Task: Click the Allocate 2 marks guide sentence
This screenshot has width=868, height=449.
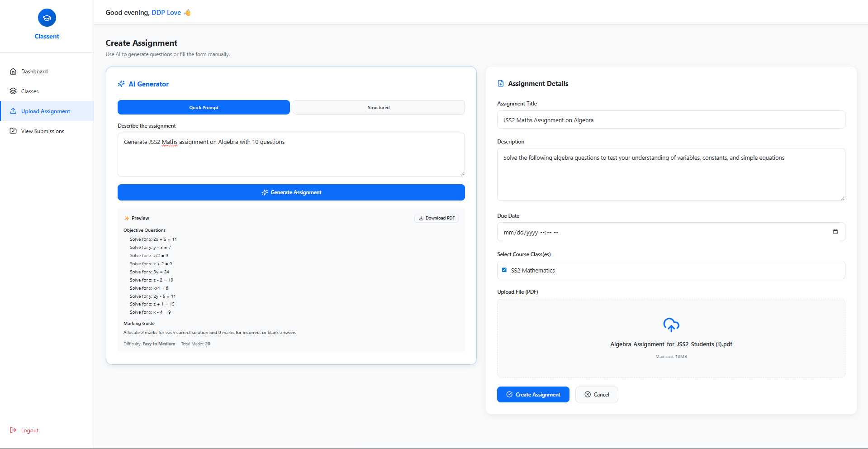Action: (210, 333)
